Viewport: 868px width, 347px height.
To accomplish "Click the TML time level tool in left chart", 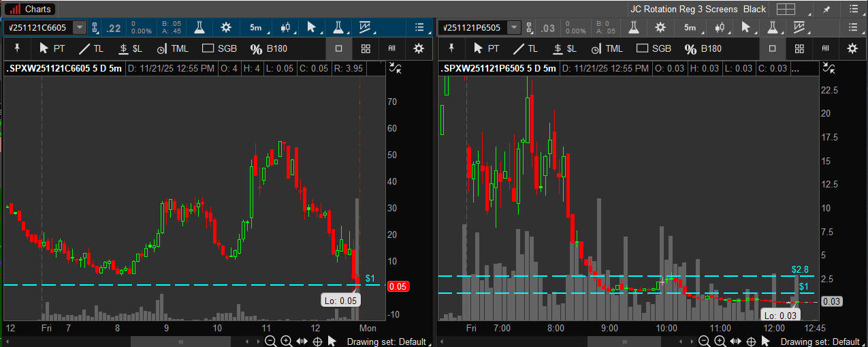I will coord(172,48).
